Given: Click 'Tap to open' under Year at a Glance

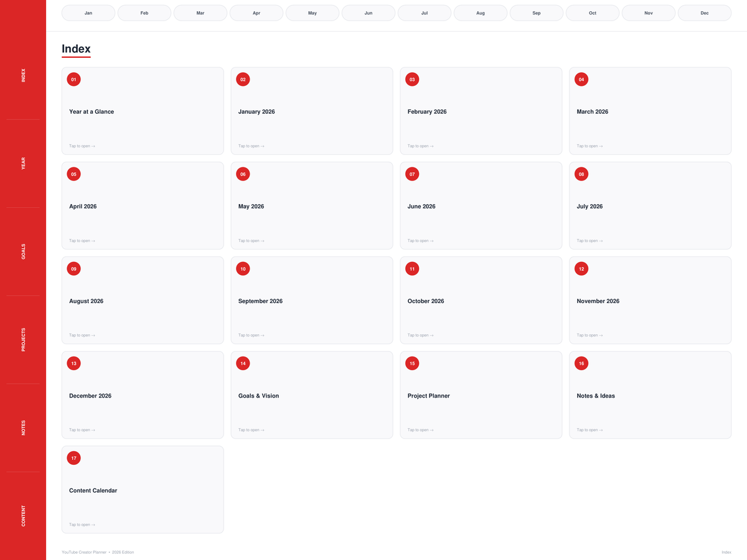Looking at the screenshot, I should [82, 146].
